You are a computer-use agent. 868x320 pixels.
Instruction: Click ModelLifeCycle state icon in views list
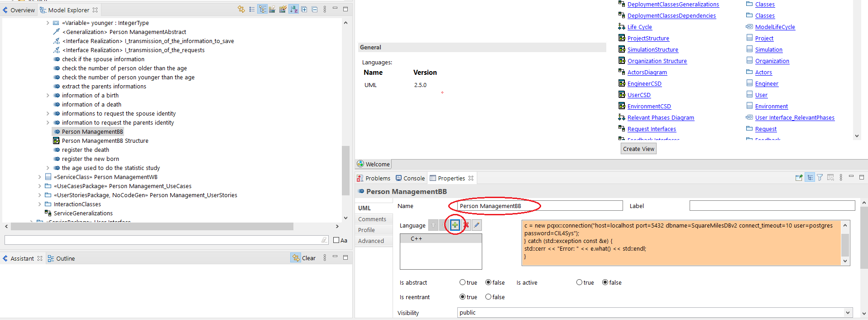pyautogui.click(x=749, y=27)
